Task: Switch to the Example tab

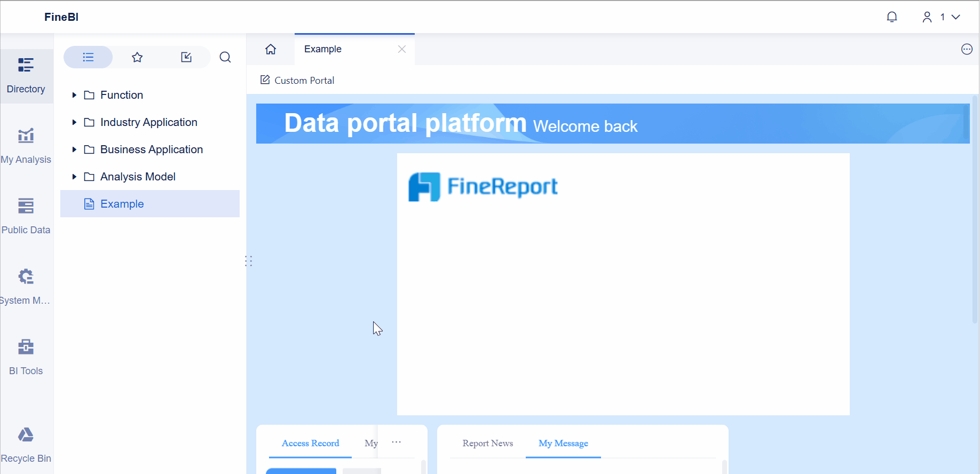Action: (354, 49)
